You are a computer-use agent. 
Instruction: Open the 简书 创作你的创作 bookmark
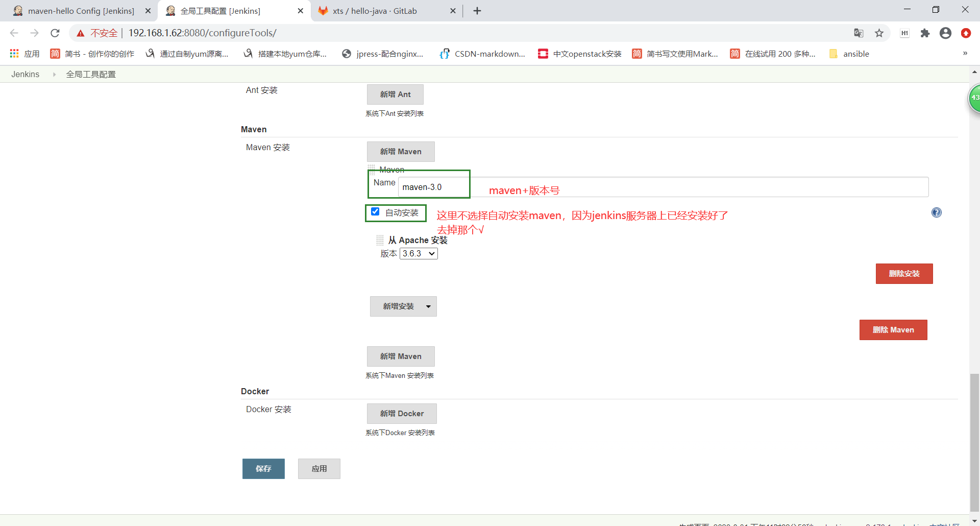92,54
